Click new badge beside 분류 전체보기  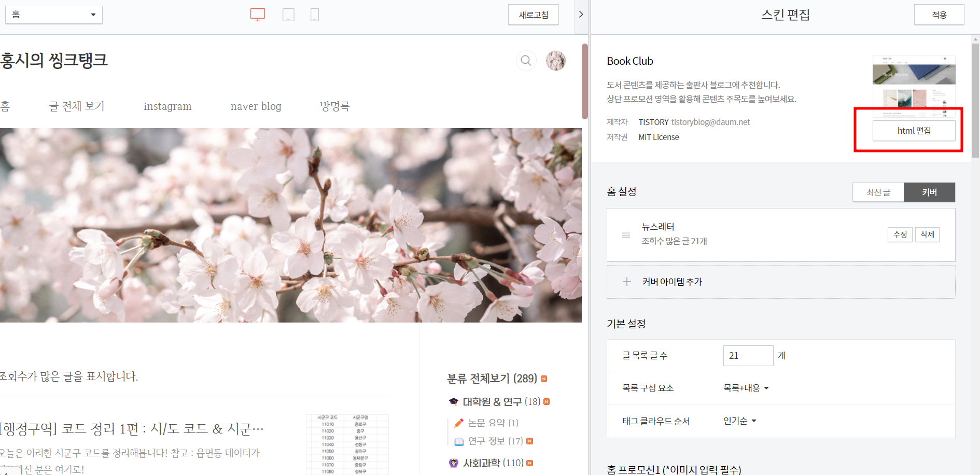point(544,379)
